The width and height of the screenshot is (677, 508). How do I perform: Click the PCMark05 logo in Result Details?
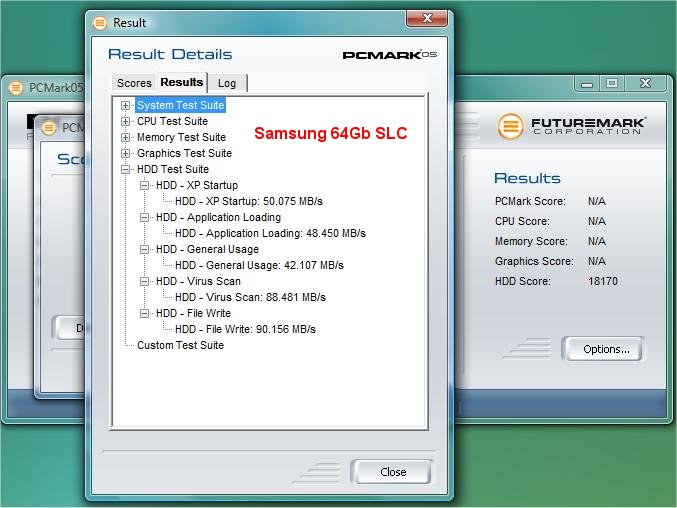(389, 55)
